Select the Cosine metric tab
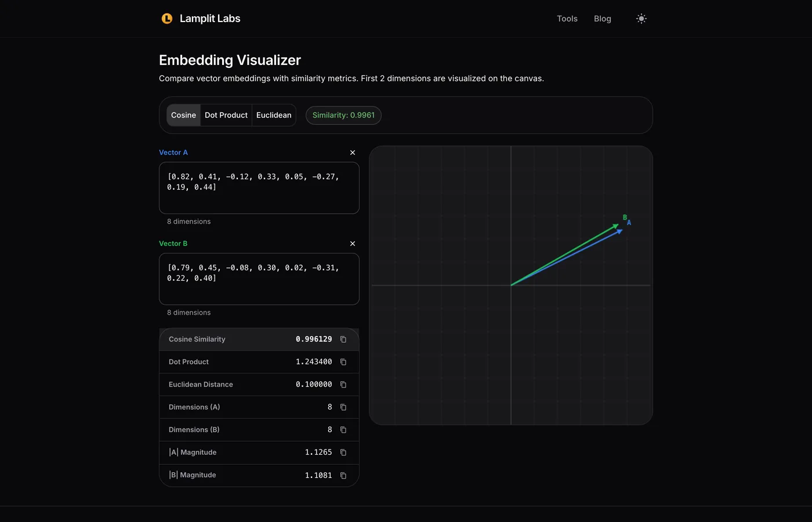Viewport: 812px width, 522px height. coord(183,115)
